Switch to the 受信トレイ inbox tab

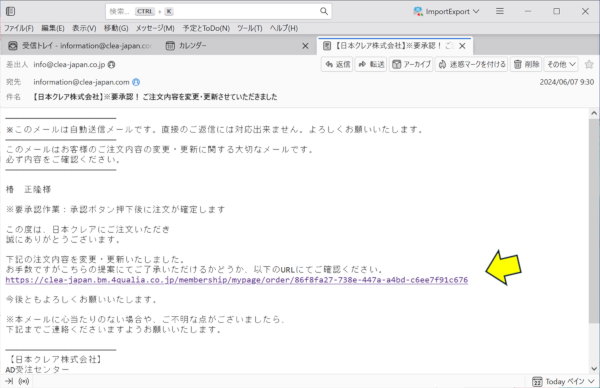click(80, 46)
